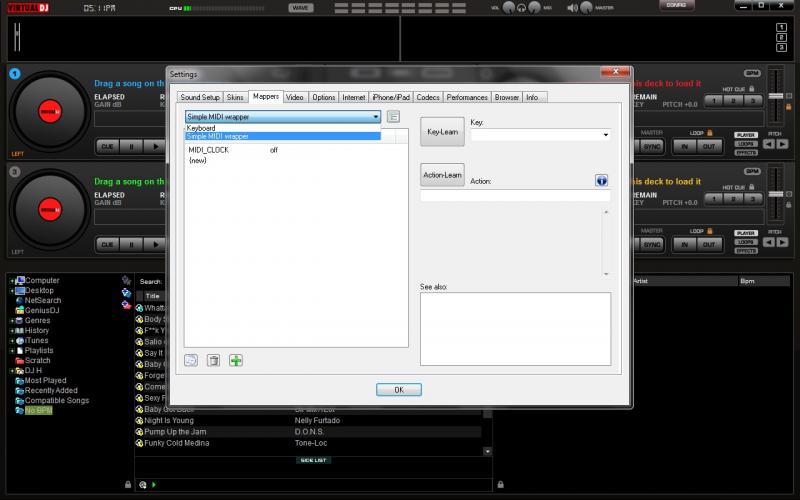Screen dimensions: 800x500
Task: Click the browser lock at bottom left
Action: click(128, 484)
